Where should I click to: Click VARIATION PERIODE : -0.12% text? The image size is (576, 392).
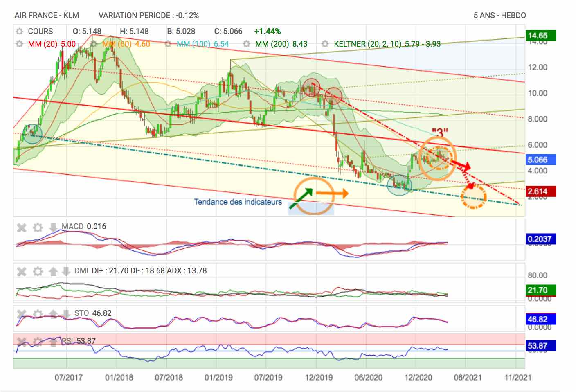coord(148,16)
